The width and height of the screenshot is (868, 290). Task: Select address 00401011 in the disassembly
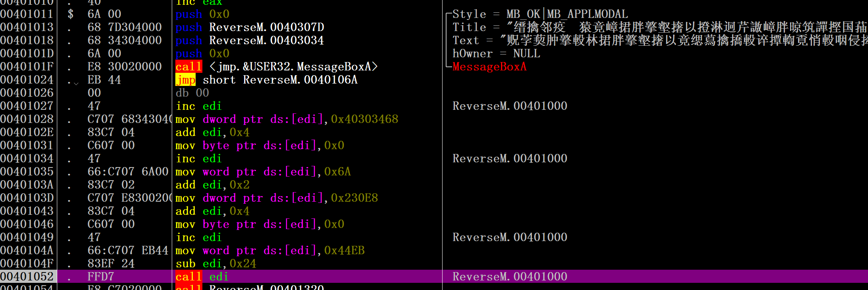[x=27, y=14]
